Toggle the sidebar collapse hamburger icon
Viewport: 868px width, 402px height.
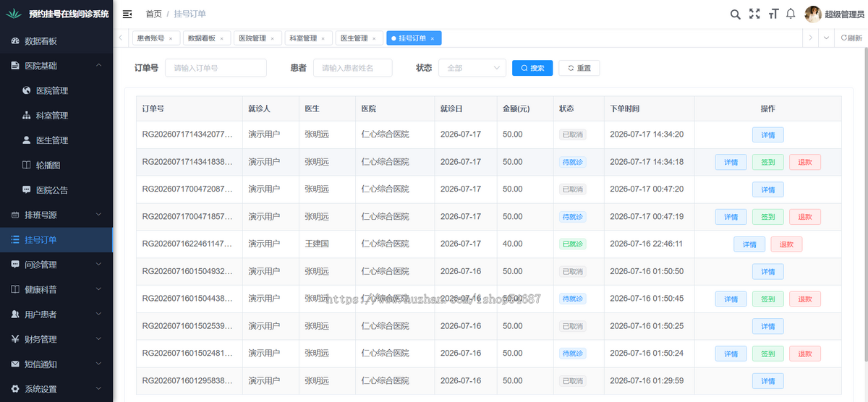[127, 14]
